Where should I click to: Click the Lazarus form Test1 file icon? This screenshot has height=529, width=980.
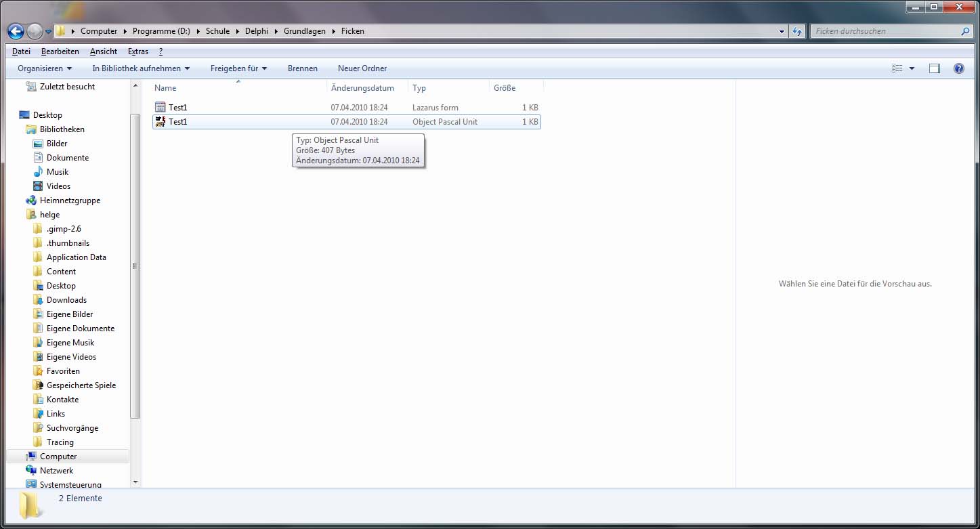coord(161,107)
